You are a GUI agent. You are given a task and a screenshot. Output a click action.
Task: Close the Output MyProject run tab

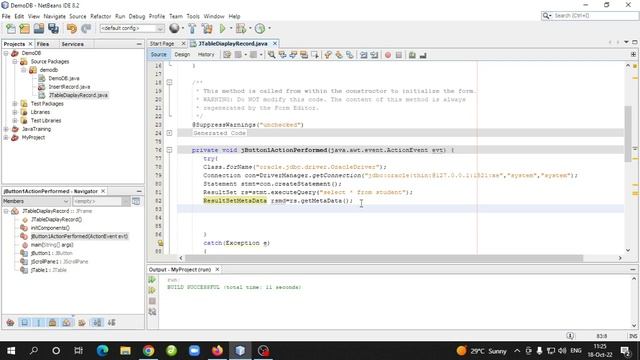[x=217, y=269]
